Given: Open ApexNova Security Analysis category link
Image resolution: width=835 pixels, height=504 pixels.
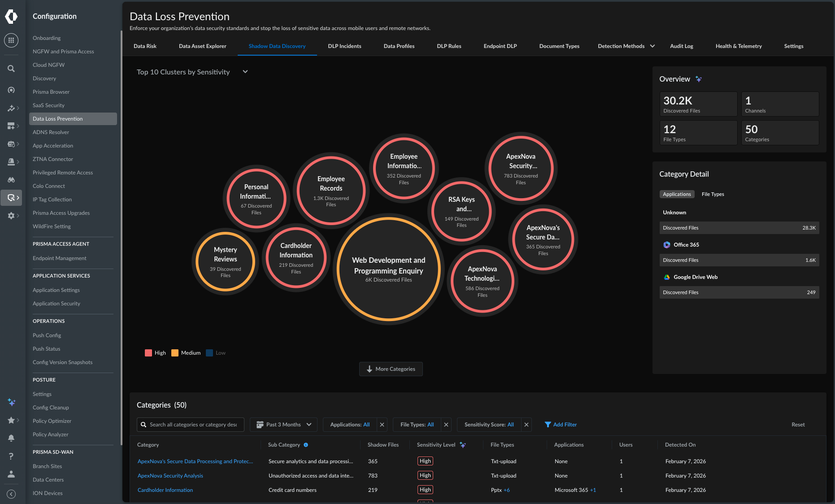Looking at the screenshot, I should 170,476.
